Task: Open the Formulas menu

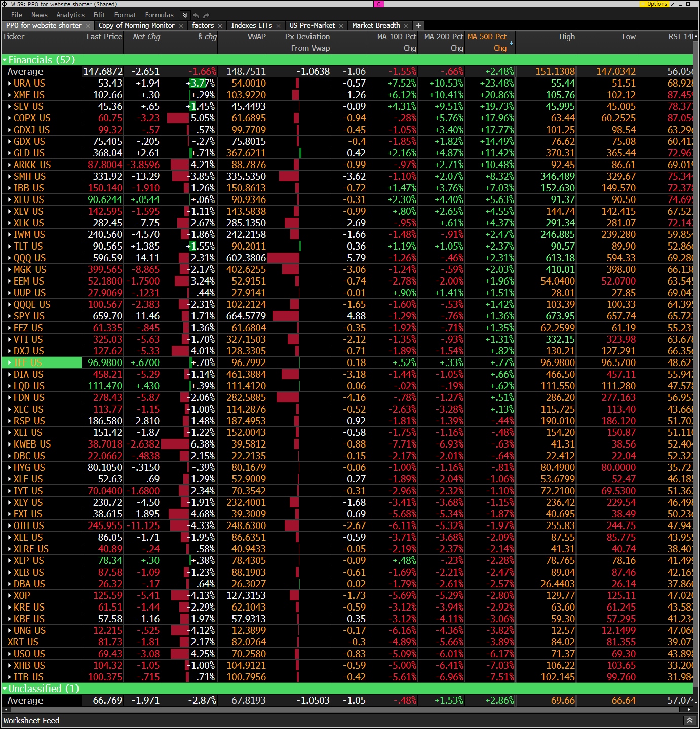Action: point(159,15)
